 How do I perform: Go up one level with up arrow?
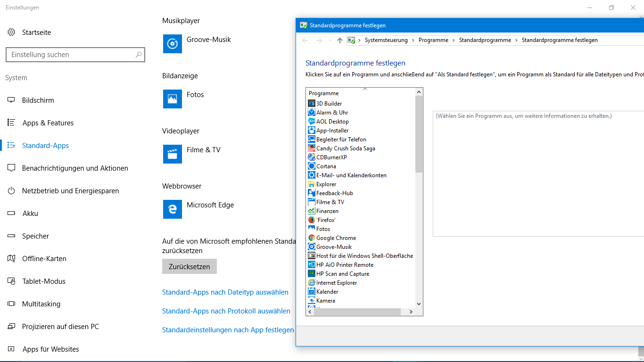click(340, 41)
